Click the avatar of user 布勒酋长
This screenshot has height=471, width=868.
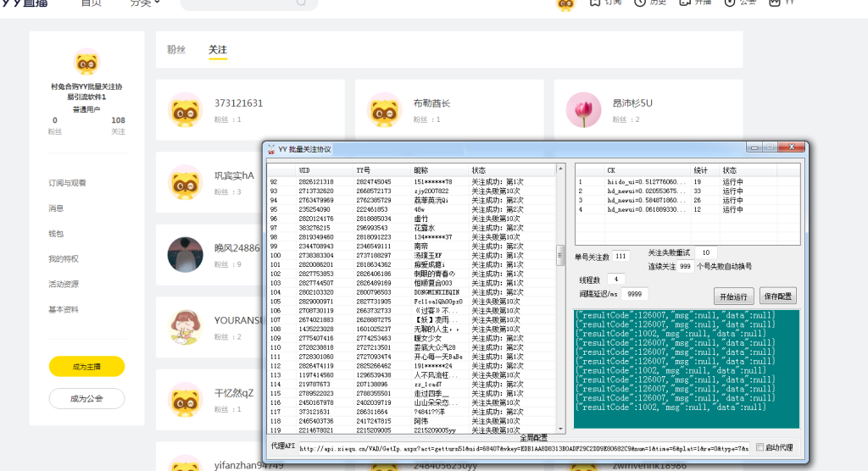(x=384, y=110)
